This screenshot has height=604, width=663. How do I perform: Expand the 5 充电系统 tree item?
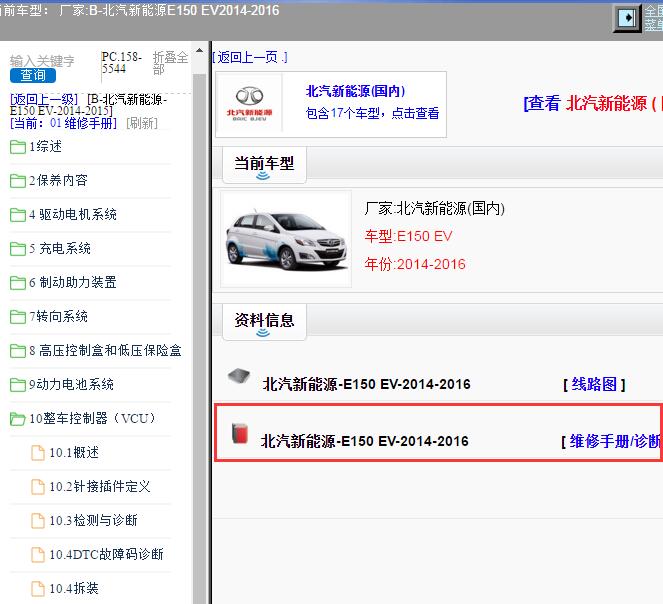coord(60,248)
